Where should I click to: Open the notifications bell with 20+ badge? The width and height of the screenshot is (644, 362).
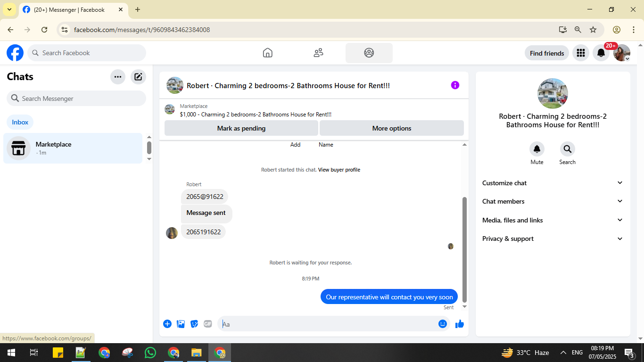tap(601, 53)
